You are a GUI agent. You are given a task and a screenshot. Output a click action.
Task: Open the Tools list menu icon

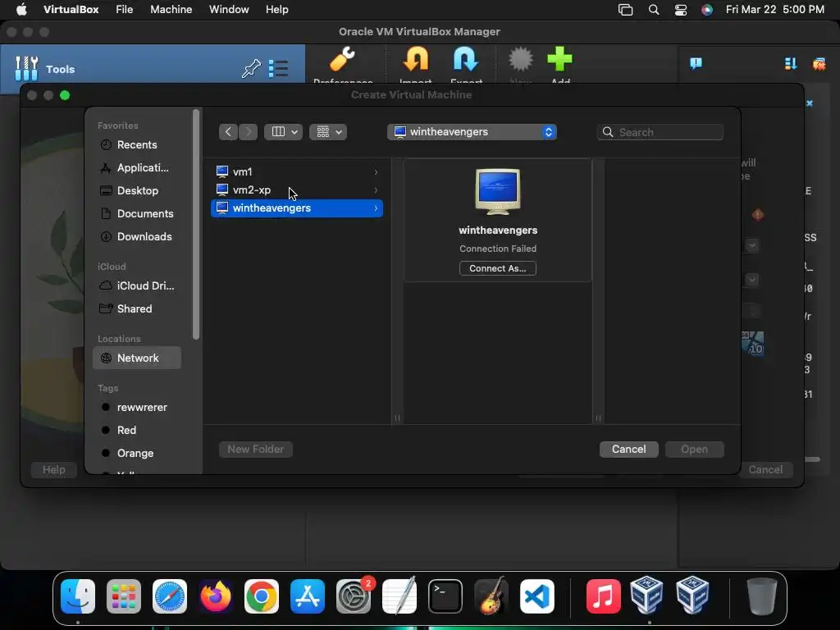click(x=278, y=69)
